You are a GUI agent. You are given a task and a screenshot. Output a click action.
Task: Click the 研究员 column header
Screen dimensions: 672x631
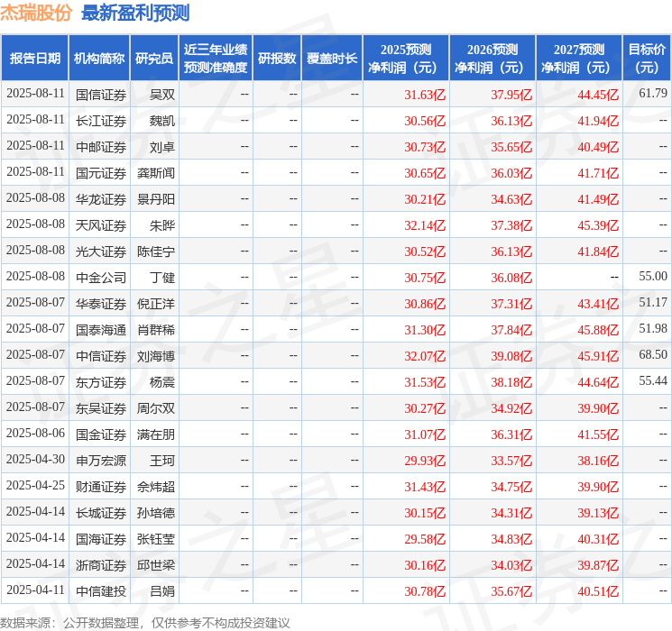[x=154, y=59]
